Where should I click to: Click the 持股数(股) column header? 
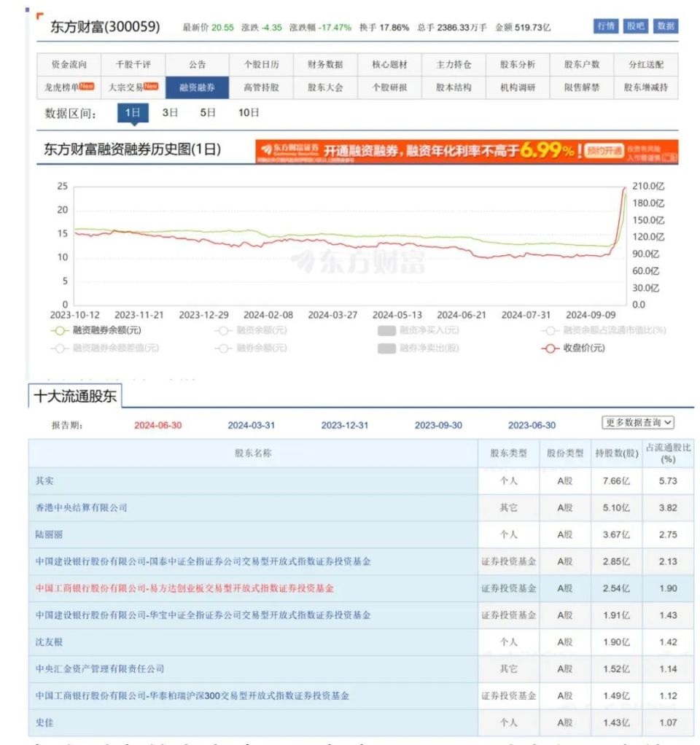tap(616, 453)
